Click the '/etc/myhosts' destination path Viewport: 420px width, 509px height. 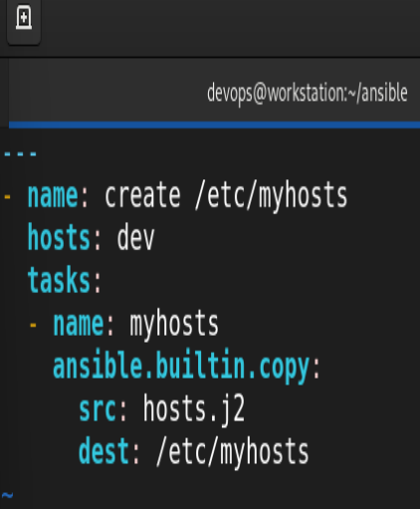pyautogui.click(x=233, y=452)
